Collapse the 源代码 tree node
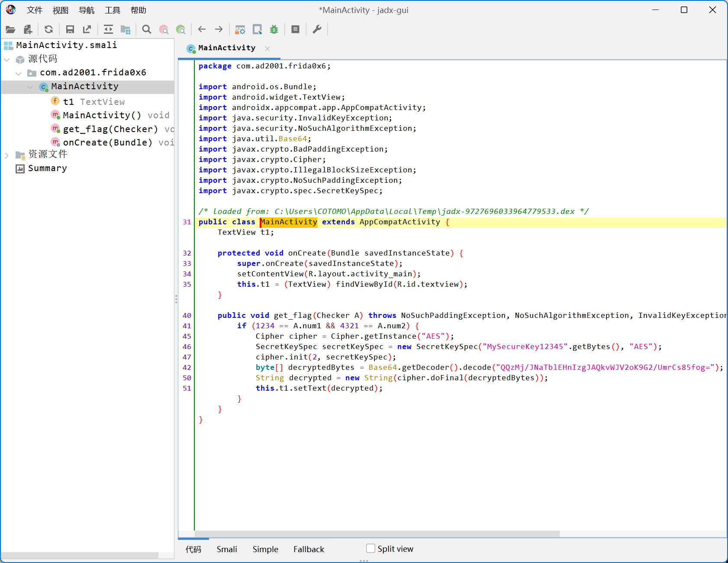Screen dimensions: 728x563 click(7, 59)
